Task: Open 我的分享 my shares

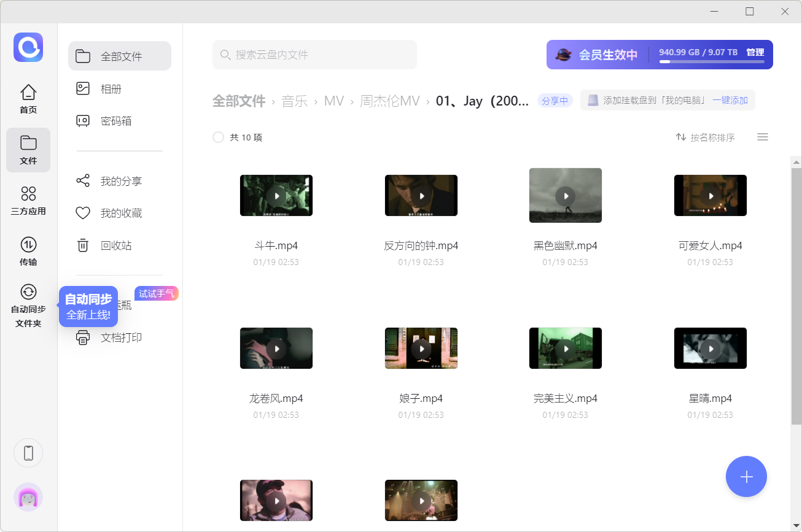Action: [120, 181]
